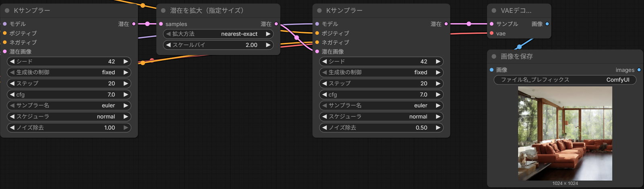This screenshot has height=189, width=644.
Task: Click the 画像を保存 node title
Action: [x=517, y=56]
